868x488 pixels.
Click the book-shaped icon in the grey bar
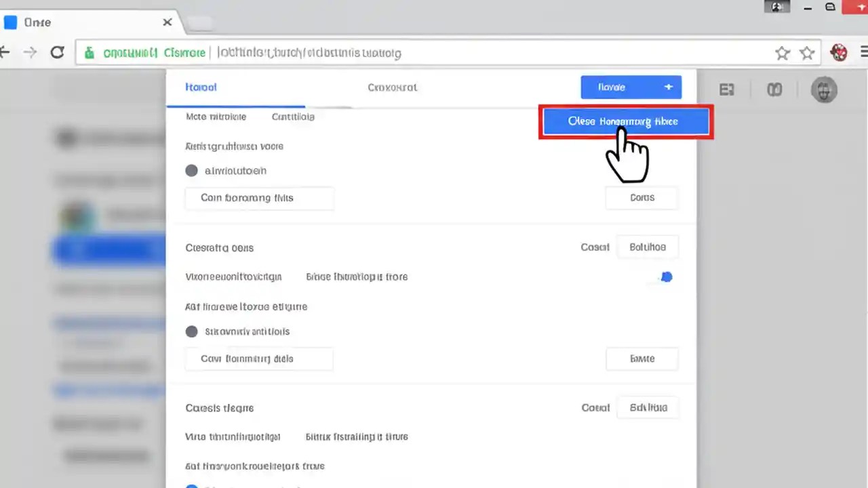[774, 89]
